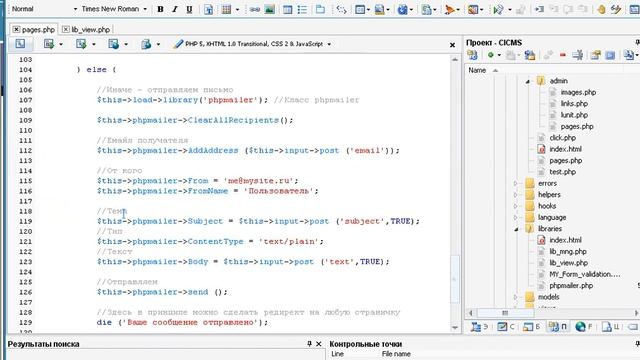Apply bold formatting
The image size is (640, 360).
[x=160, y=9]
